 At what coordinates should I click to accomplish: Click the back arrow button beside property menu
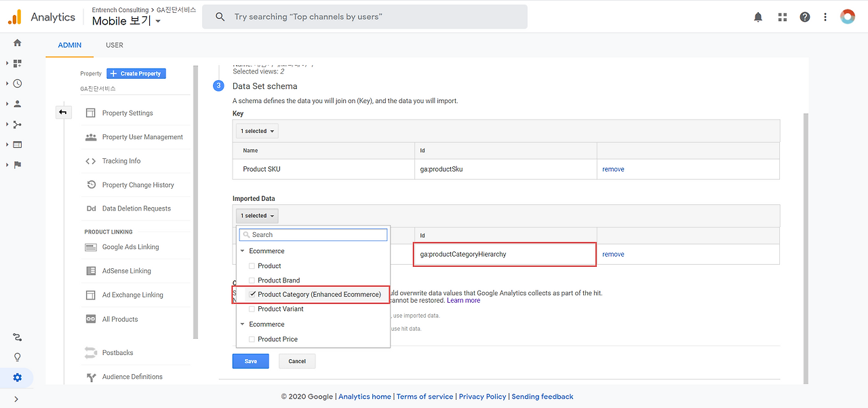pyautogui.click(x=63, y=112)
